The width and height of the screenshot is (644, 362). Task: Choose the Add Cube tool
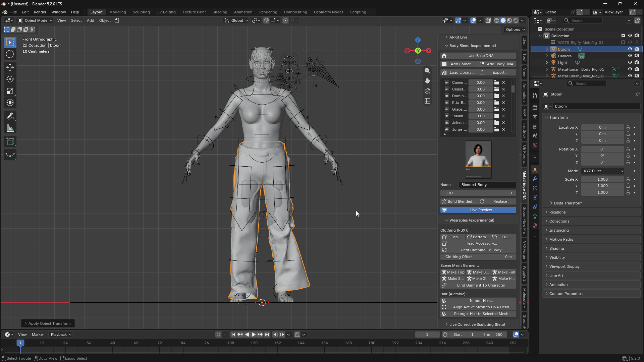tap(10, 141)
